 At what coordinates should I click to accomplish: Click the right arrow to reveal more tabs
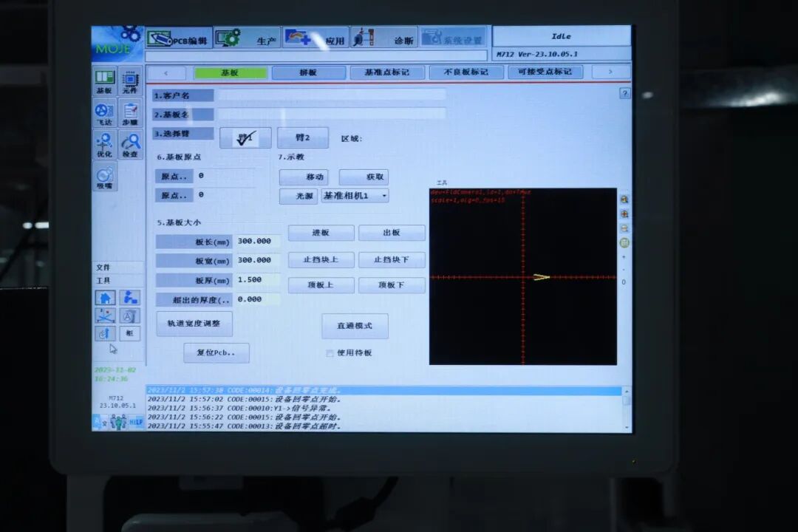tap(609, 72)
